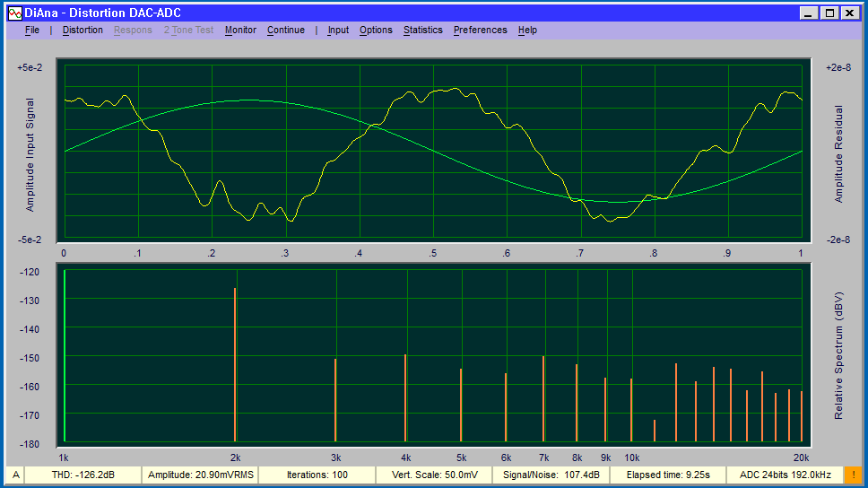Open the Distortion menu
Image resolution: width=868 pixels, height=488 pixels.
coord(82,30)
